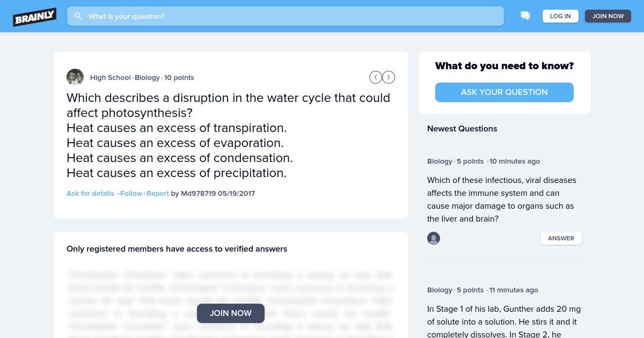Click the Report link
This screenshot has width=644, height=338.
[158, 193]
